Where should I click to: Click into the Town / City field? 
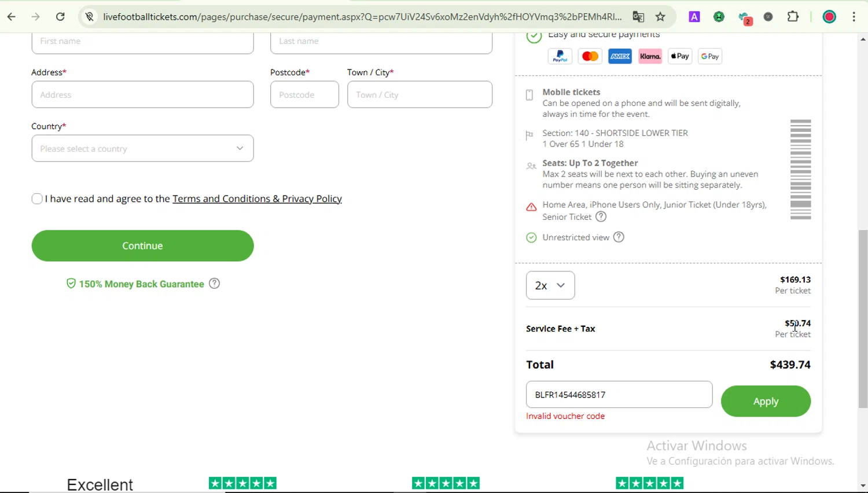(420, 95)
